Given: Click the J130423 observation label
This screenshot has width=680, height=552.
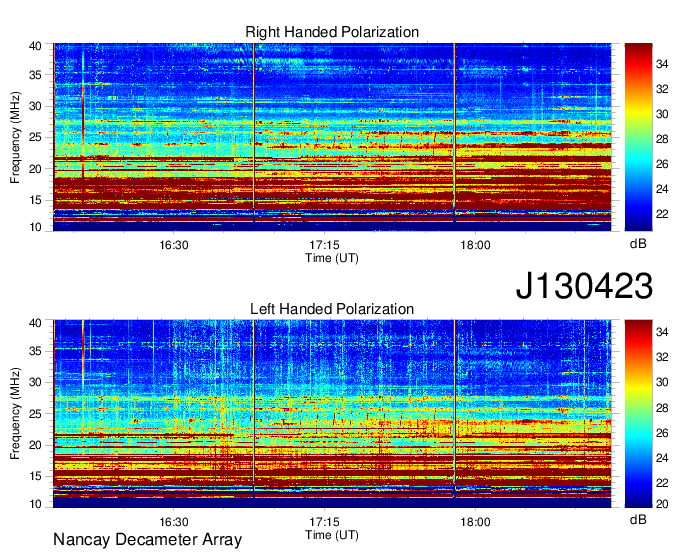Looking at the screenshot, I should coord(584,286).
